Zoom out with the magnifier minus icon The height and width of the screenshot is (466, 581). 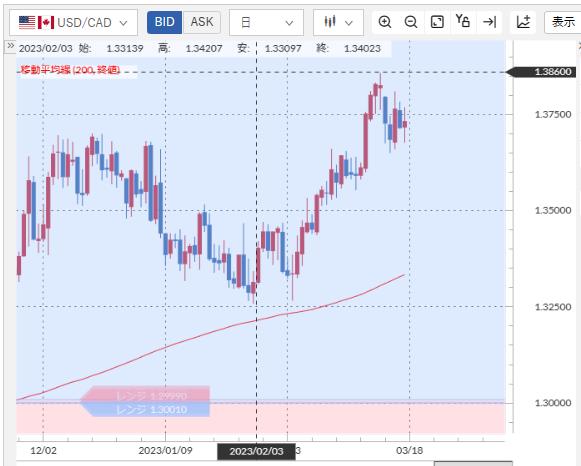pos(411,22)
